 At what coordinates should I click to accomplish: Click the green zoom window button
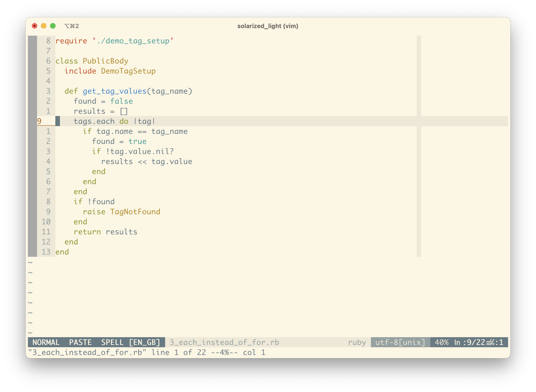coord(53,26)
